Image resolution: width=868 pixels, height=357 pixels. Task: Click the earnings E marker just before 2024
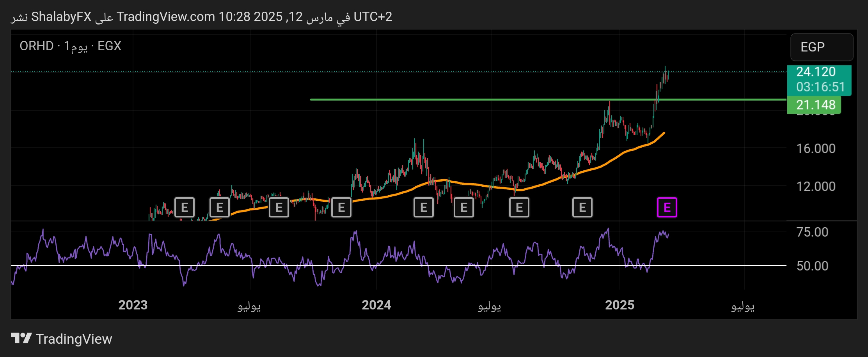[x=341, y=207]
